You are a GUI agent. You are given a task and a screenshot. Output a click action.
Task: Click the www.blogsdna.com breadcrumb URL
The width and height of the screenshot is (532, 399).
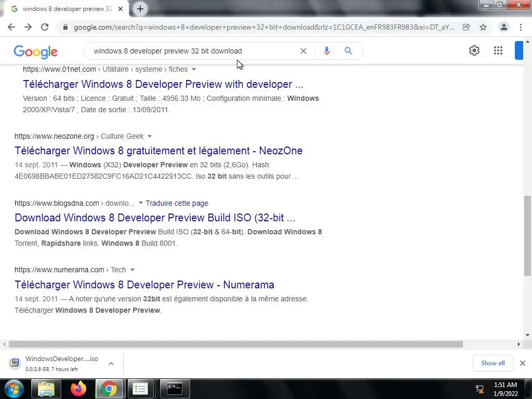74,203
